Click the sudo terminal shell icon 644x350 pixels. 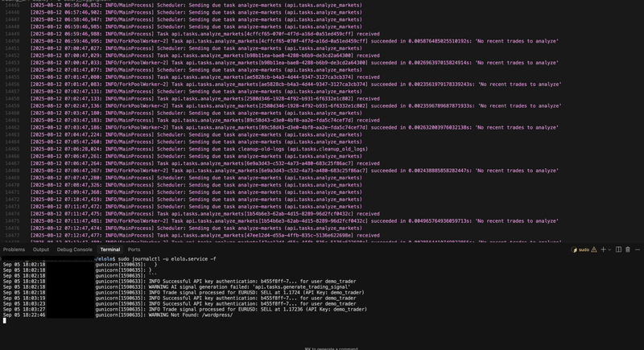click(x=575, y=249)
